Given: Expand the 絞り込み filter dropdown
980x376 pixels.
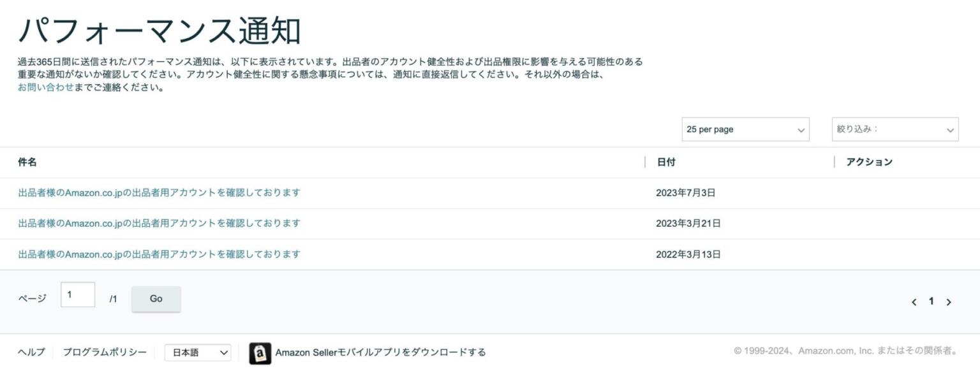Looking at the screenshot, I should coord(895,129).
